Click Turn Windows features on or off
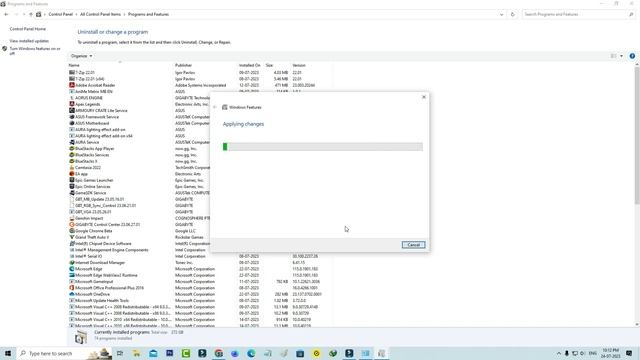 pos(35,51)
